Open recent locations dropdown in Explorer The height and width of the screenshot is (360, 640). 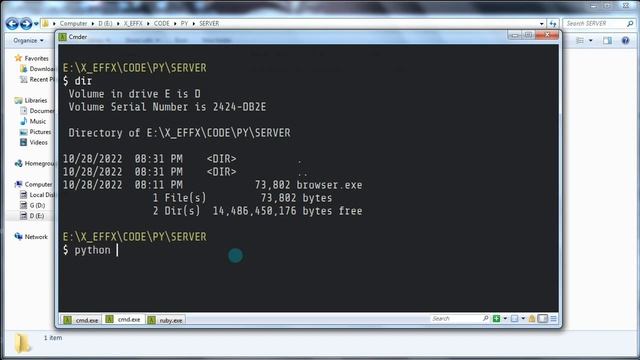[x=36, y=24]
